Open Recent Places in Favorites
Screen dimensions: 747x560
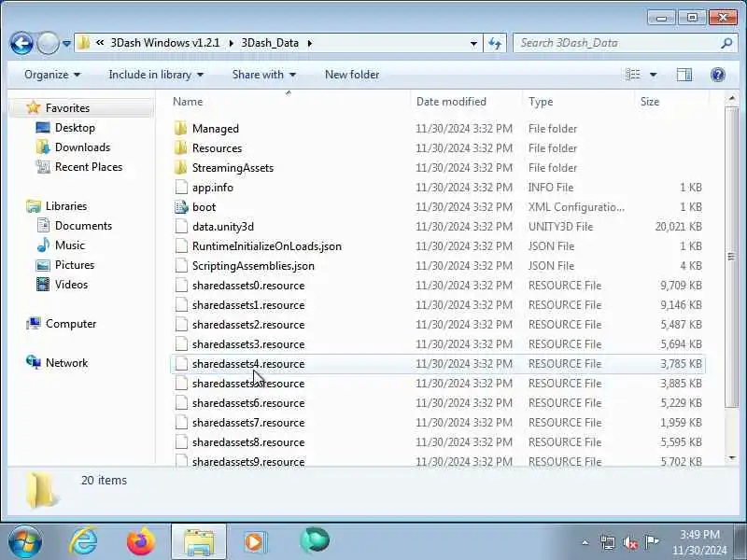coord(89,167)
